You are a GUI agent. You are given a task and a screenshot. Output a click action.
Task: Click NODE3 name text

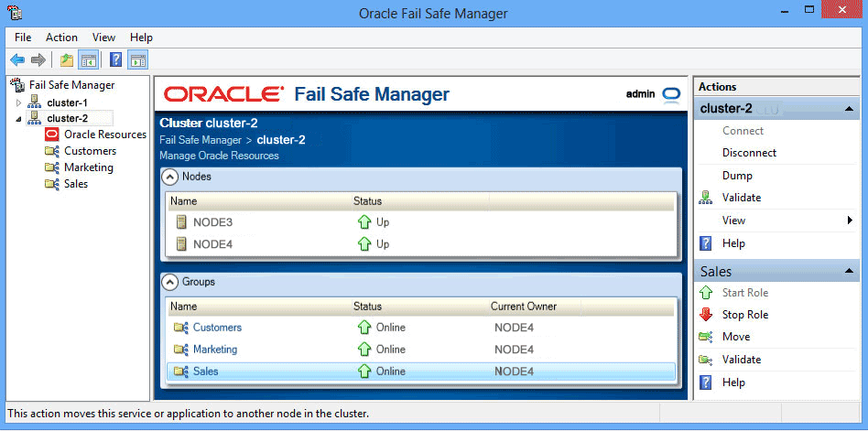pos(212,222)
